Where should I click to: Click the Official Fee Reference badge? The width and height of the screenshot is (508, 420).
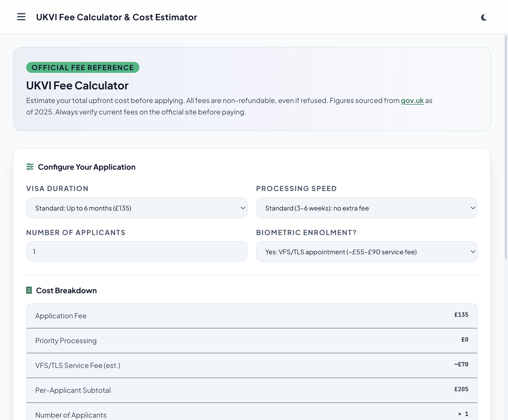tap(83, 68)
